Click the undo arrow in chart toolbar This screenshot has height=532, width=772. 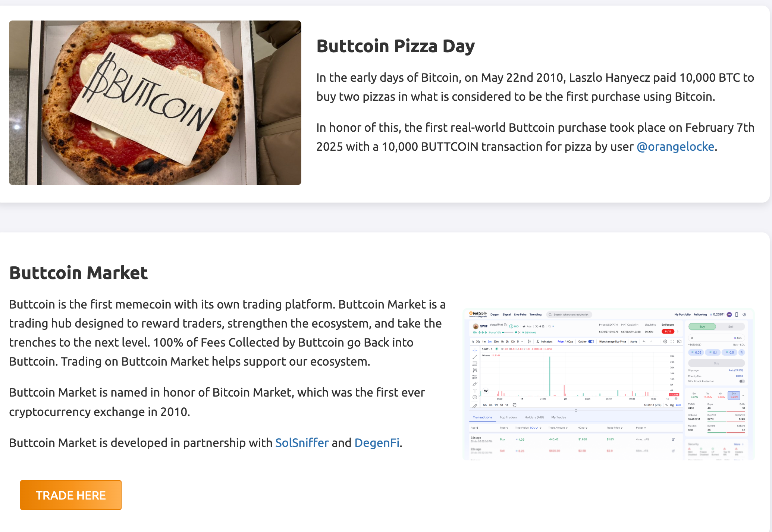click(x=644, y=341)
